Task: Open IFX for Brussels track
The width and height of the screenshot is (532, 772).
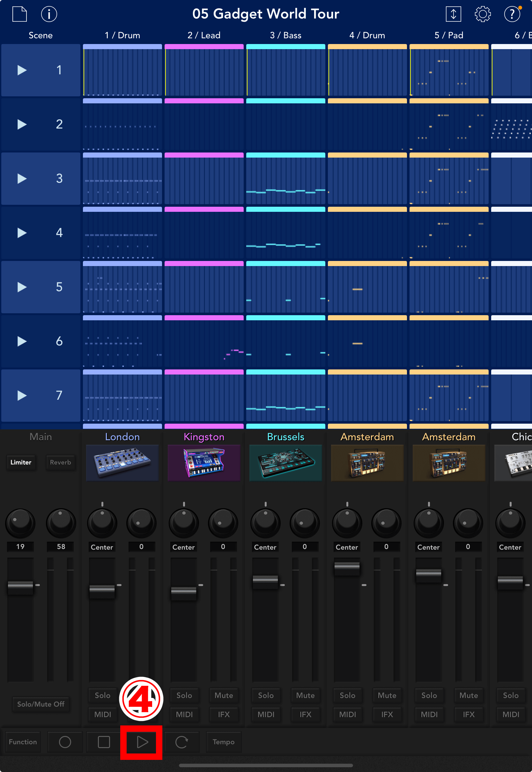Action: click(x=305, y=714)
